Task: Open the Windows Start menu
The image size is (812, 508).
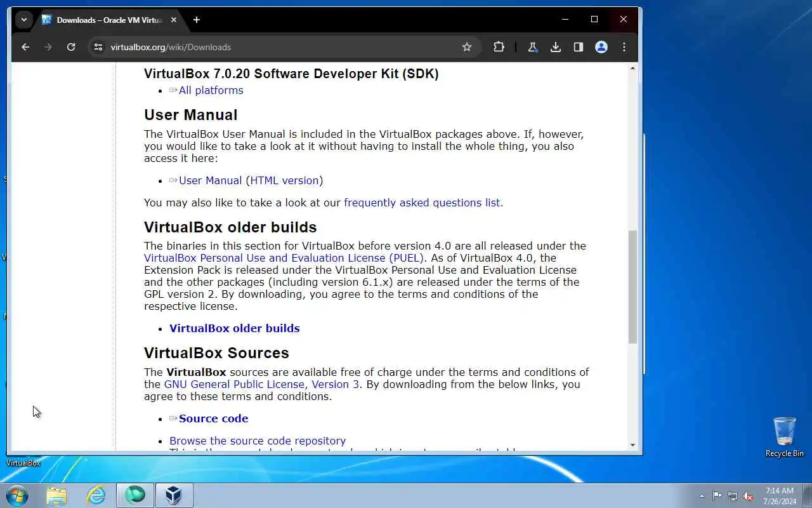Action: click(17, 495)
